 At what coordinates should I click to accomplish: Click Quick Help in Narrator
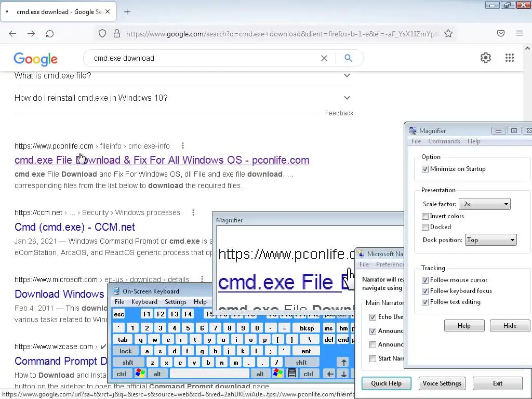[386, 383]
